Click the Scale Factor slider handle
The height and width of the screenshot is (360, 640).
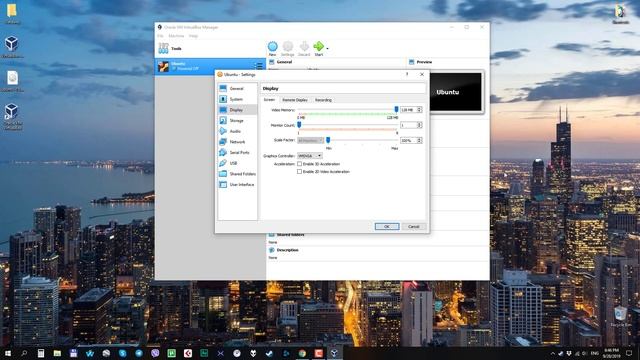click(328, 140)
